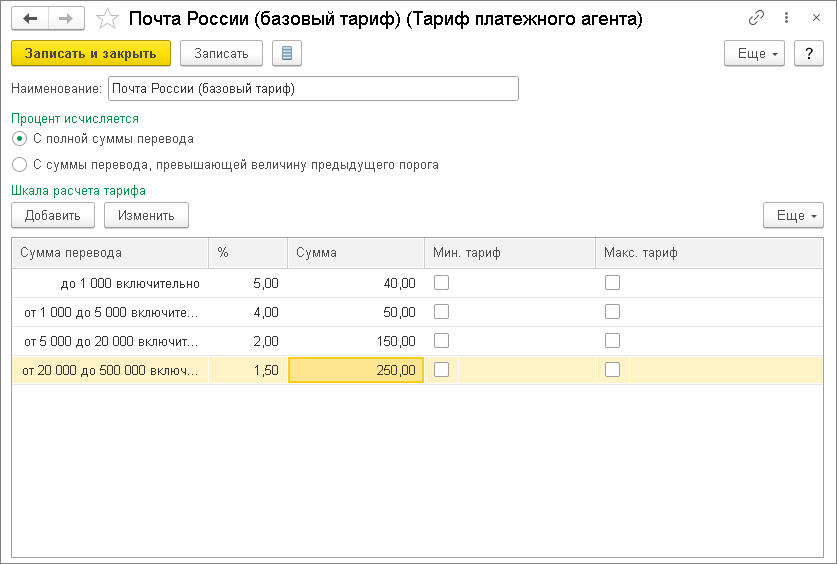Check Макс. тариф for 1 000–5 000 row

pyautogui.click(x=612, y=312)
